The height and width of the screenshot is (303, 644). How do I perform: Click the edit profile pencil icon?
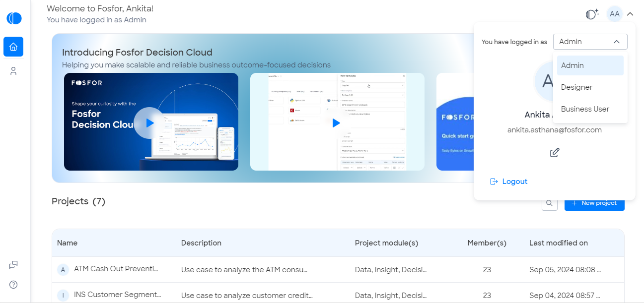(x=555, y=152)
